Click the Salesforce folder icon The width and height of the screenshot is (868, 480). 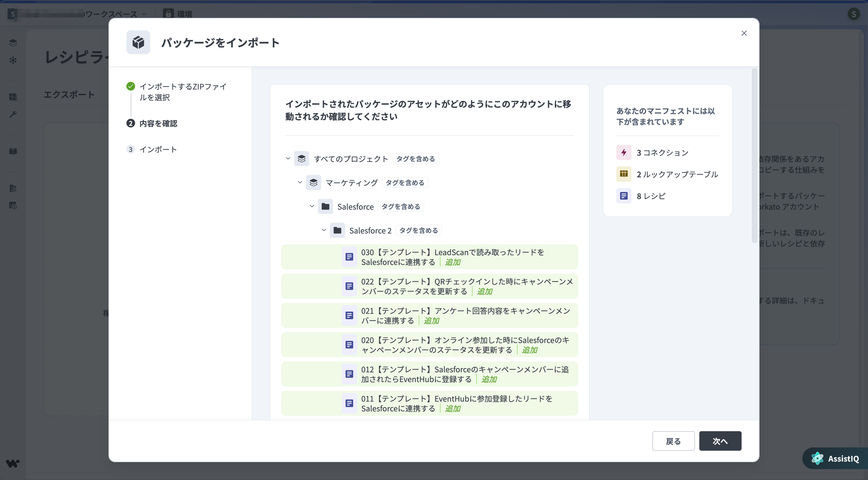pyautogui.click(x=325, y=206)
